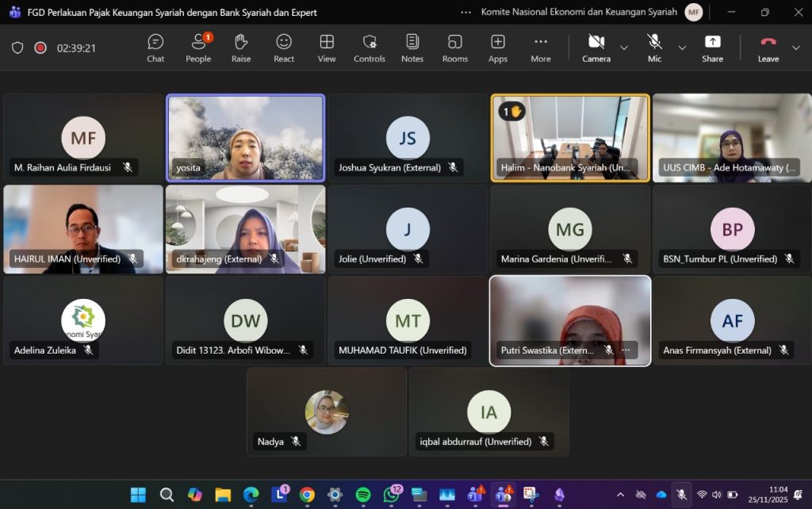
Task: Open WhatsApp from the taskbar
Action: [391, 495]
